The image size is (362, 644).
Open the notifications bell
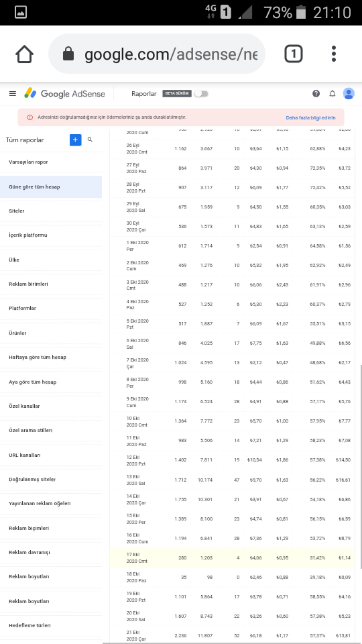[x=333, y=94]
